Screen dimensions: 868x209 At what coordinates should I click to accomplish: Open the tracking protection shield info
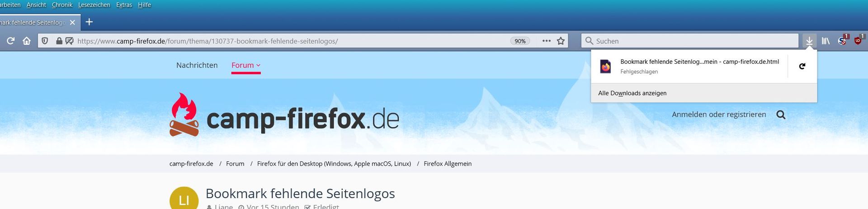click(x=45, y=41)
